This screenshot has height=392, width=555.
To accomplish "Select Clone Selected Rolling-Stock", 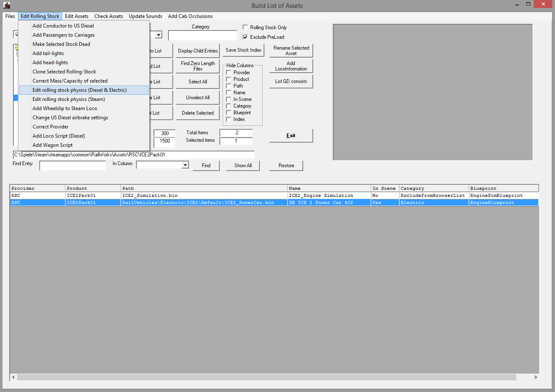I will point(84,72).
